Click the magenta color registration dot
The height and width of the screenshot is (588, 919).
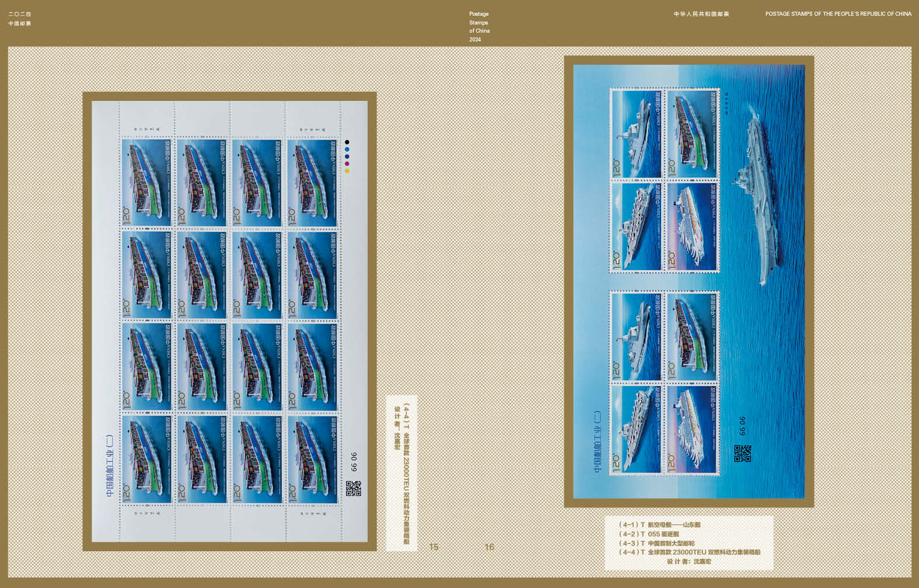coord(347,164)
